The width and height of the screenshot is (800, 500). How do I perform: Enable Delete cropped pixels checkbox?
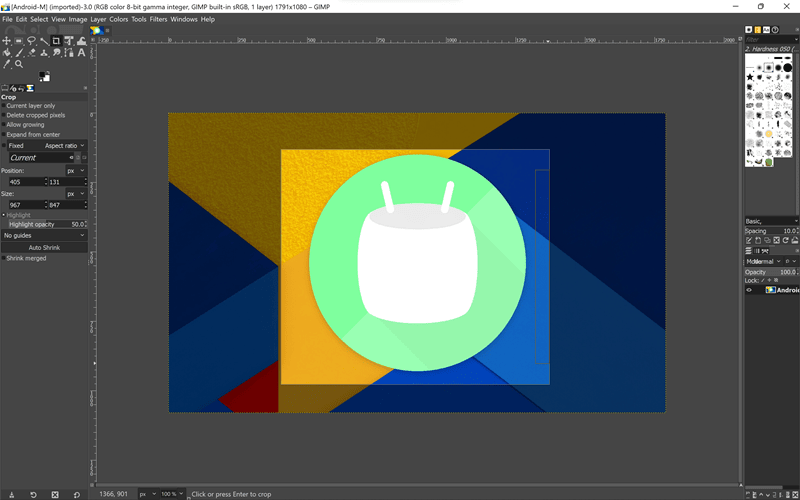point(4,115)
